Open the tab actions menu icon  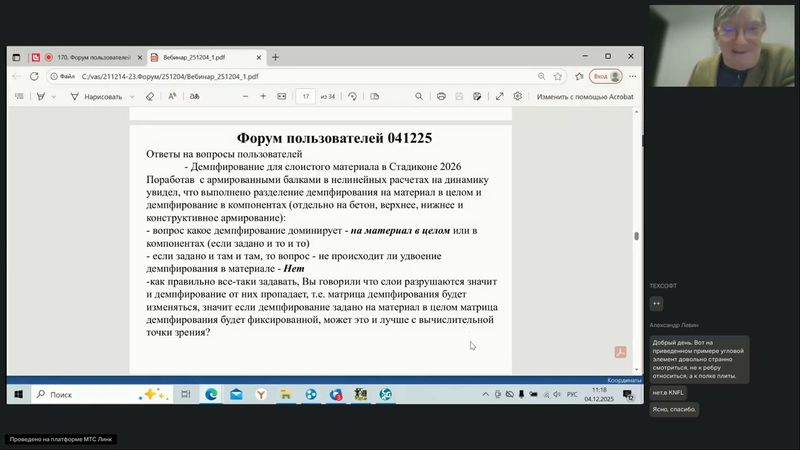pos(16,57)
